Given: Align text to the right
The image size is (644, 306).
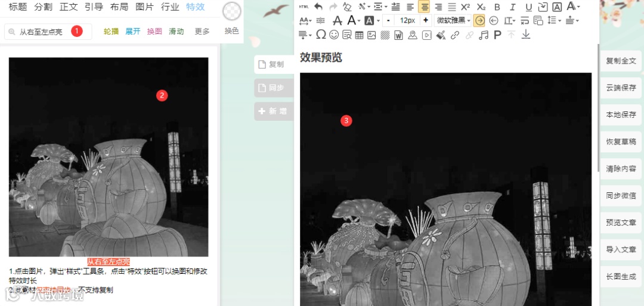Looking at the screenshot, I should click(x=438, y=7).
